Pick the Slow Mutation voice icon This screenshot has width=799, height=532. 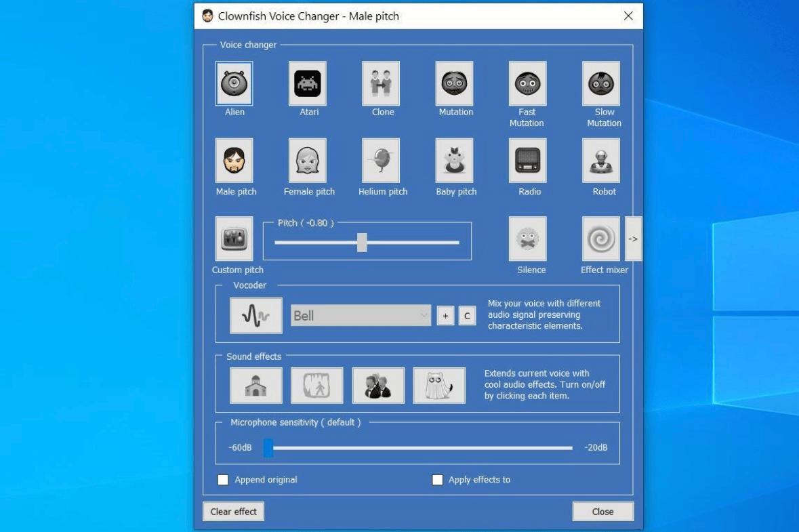pos(601,83)
